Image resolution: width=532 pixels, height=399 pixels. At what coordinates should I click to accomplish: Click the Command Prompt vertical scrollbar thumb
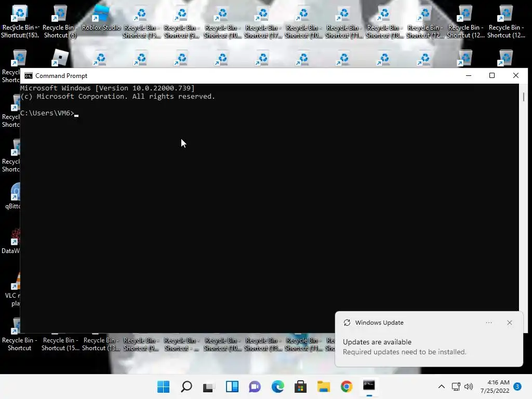tap(524, 97)
